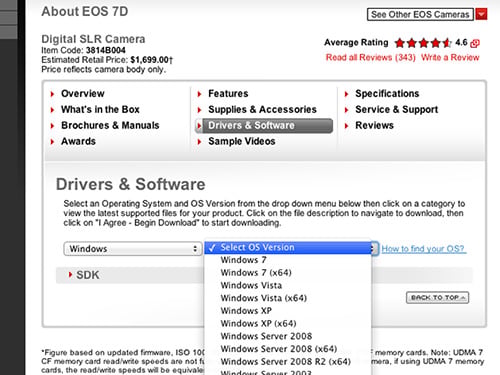Image resolution: width=500 pixels, height=375 pixels.
Task: Click the rating popup icon beside 4.6
Action: click(475, 43)
